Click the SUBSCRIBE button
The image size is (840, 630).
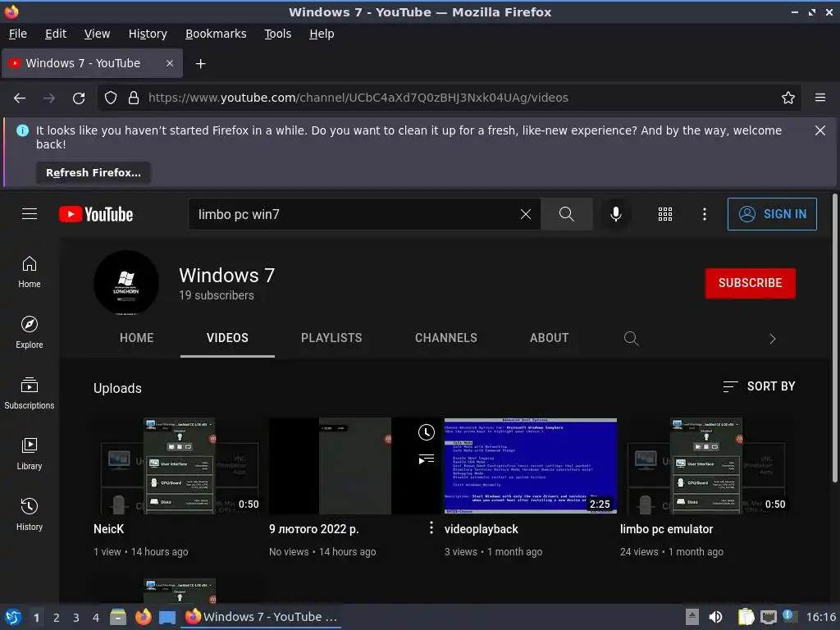click(750, 283)
